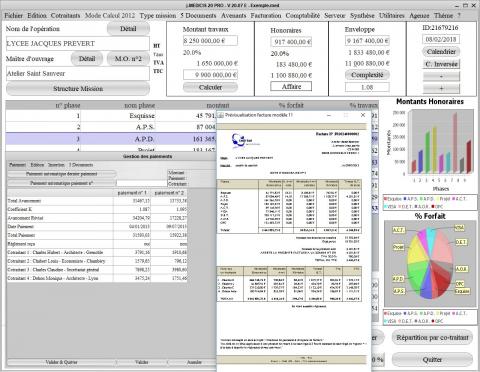
Task: Click the minus stepper button under C. Inversée
Action: click(x=441, y=76)
